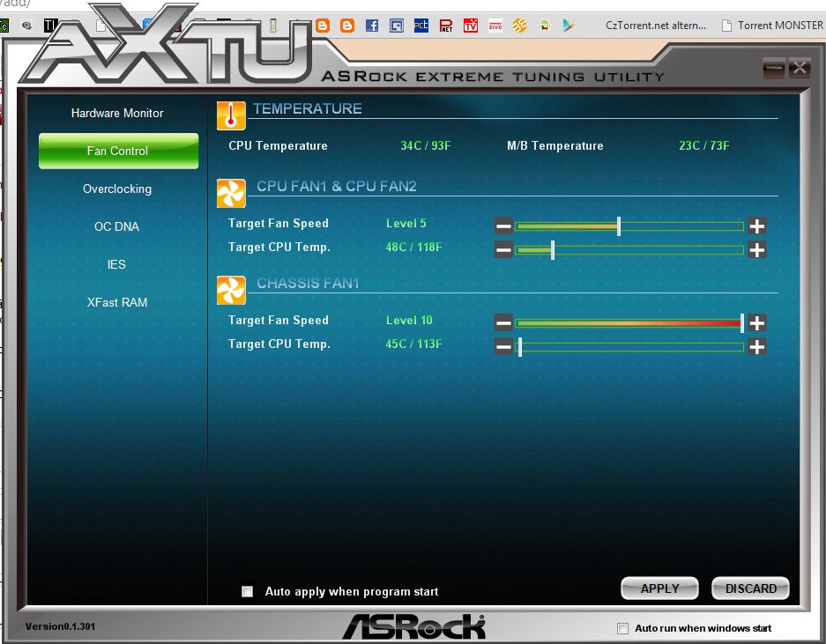Open the CzTorrent.net bookmark
Image resolution: width=826 pixels, height=644 pixels.
pyautogui.click(x=655, y=26)
